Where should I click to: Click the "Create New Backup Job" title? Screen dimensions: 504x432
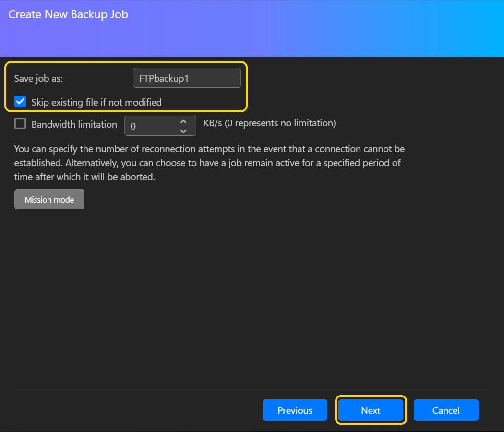tap(68, 14)
